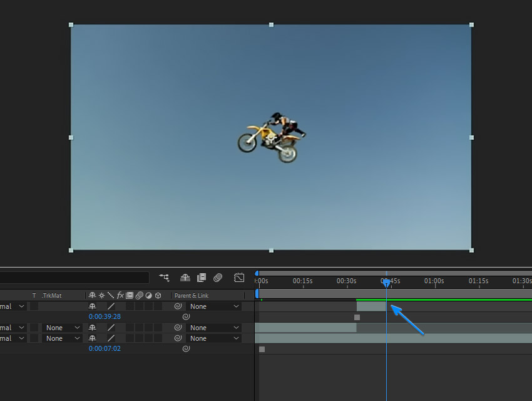Toggle Preserve Transparency T box on the second layer
Viewport: 532px width, 401px height.
pos(34,328)
